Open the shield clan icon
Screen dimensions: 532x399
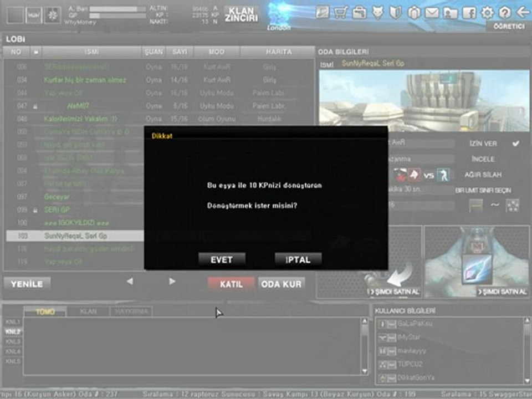point(395,13)
